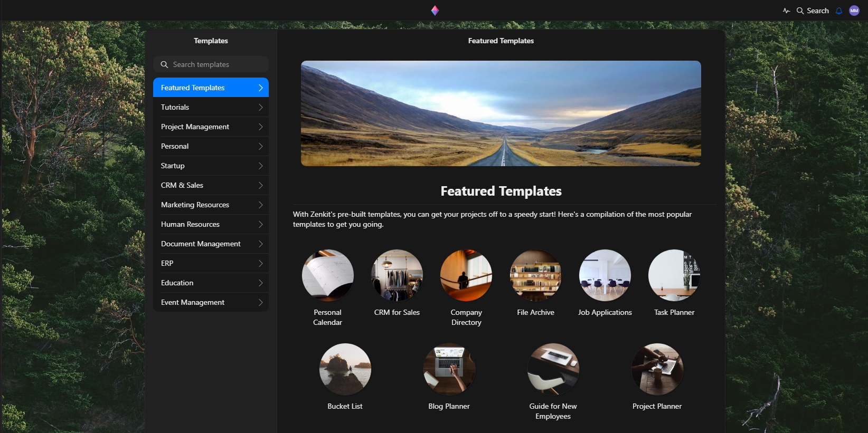
Task: Click the Search label in top bar
Action: click(x=818, y=11)
